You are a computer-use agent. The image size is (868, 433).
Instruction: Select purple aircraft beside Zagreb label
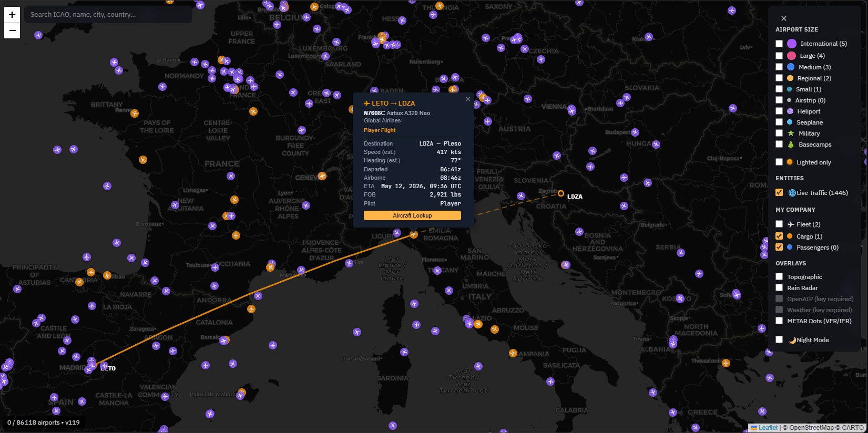pyautogui.click(x=520, y=196)
